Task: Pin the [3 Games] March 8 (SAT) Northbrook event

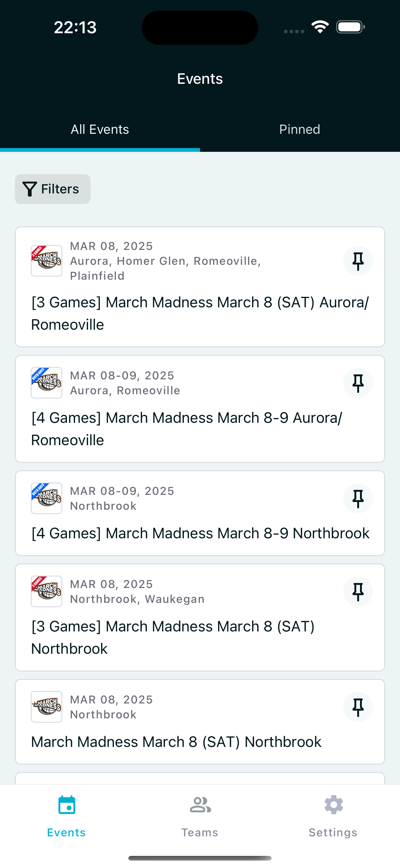Action: [x=358, y=591]
